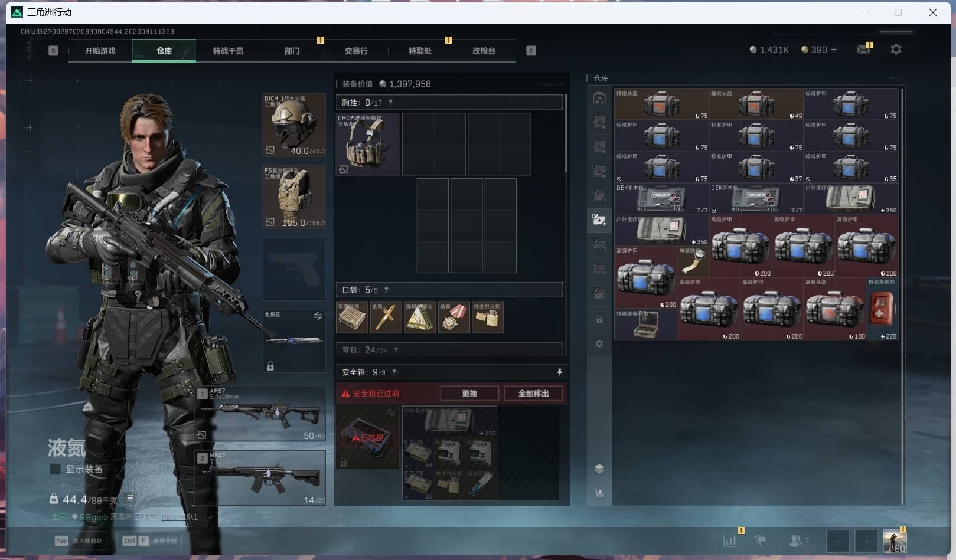Select the expired safe box container
The image size is (956, 560).
tap(368, 437)
